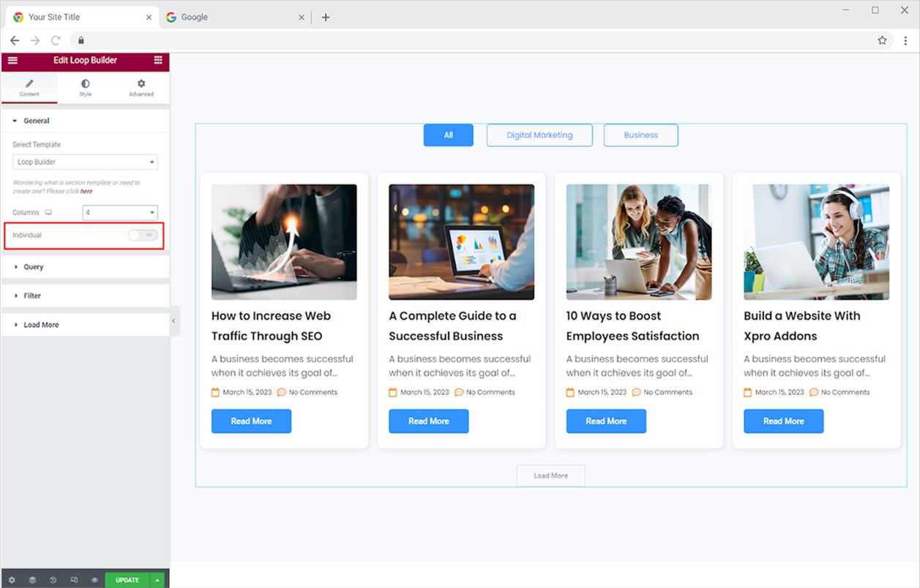The width and height of the screenshot is (920, 588).
Task: Open the Select Template dropdown
Action: pyautogui.click(x=85, y=162)
